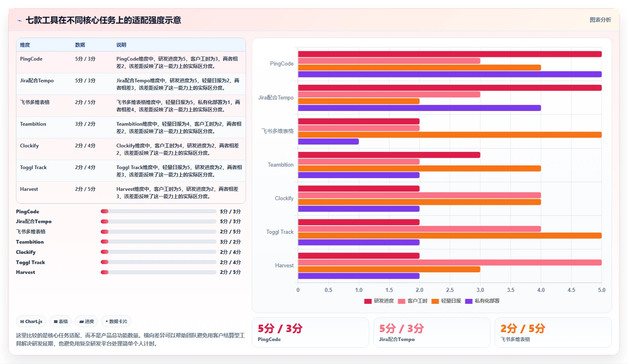Click the orange 轻量日报 bar for 飞书多维表格

(x=450, y=135)
